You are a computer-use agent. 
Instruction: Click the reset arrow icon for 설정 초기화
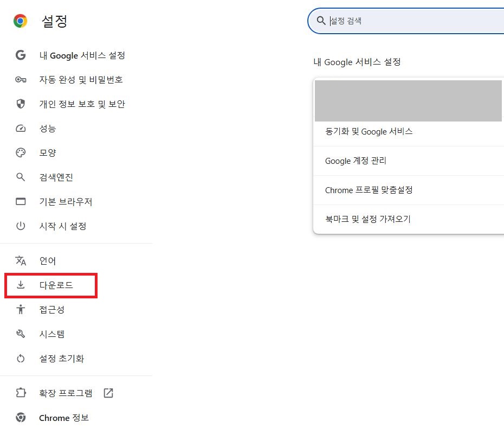(21, 358)
